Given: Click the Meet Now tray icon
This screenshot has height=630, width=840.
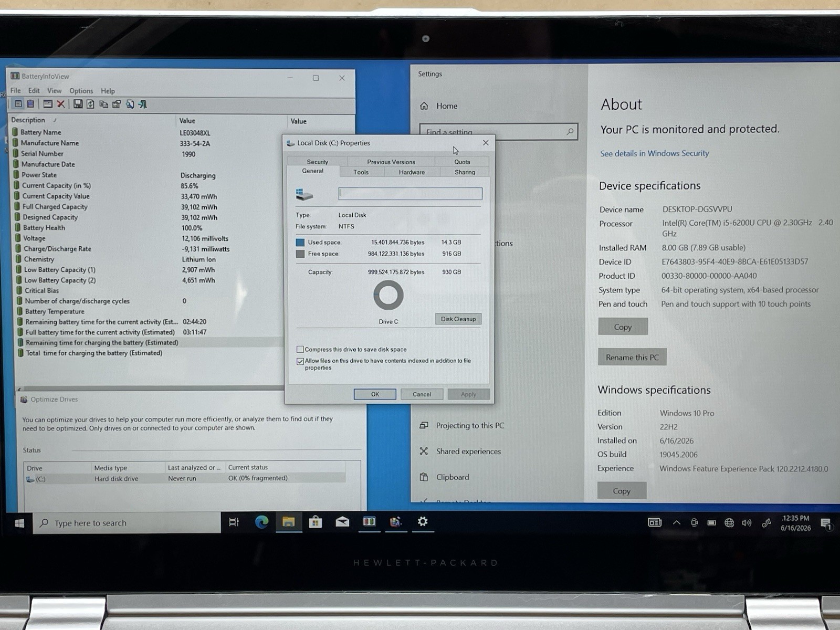Looking at the screenshot, I should [694, 523].
